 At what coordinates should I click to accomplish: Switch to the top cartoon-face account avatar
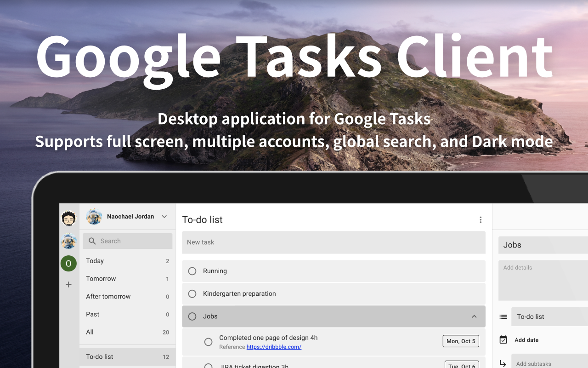(69, 218)
